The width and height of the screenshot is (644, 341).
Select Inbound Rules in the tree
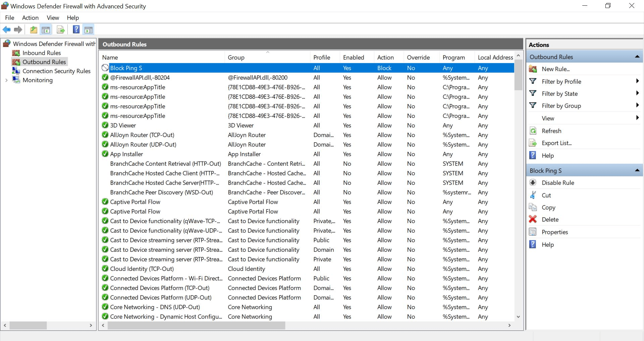(x=42, y=53)
